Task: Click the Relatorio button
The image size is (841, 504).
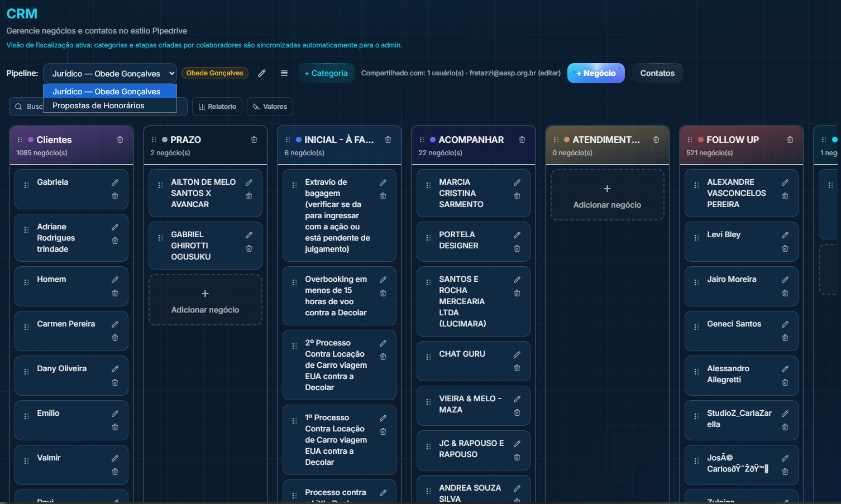Action: click(x=217, y=107)
